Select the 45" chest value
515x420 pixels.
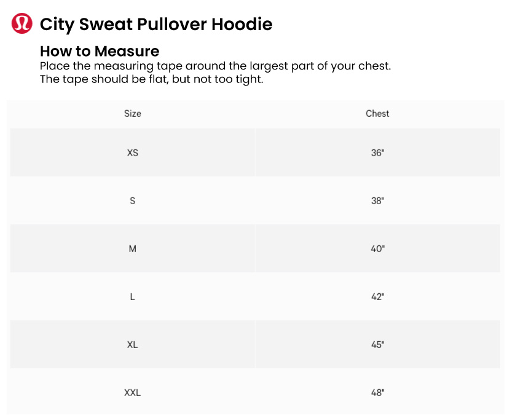(x=377, y=344)
